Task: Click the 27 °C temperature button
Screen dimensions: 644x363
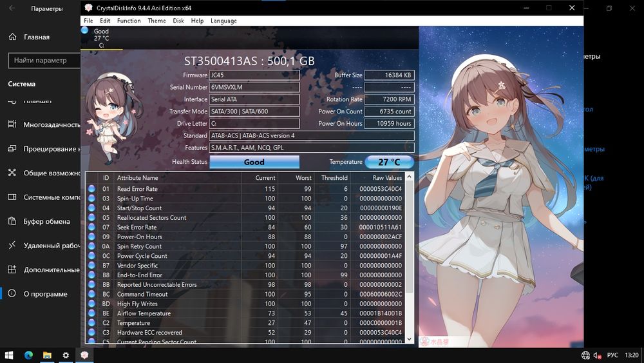Action: pyautogui.click(x=390, y=162)
